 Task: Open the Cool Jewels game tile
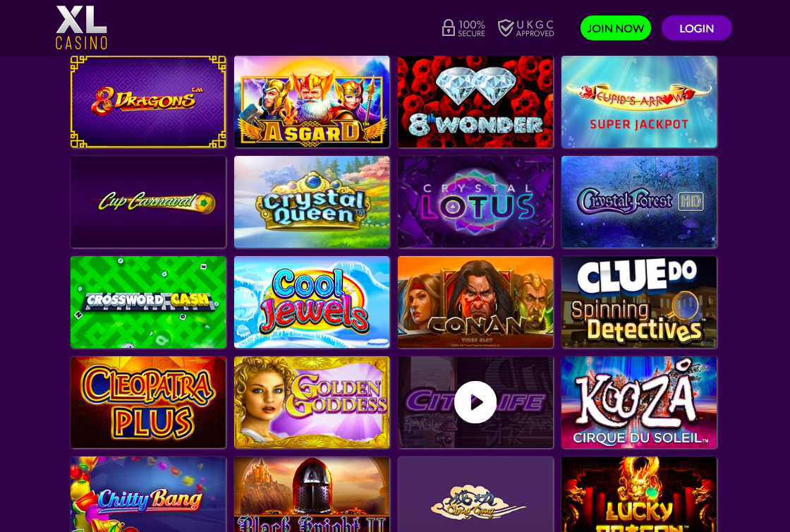click(312, 302)
